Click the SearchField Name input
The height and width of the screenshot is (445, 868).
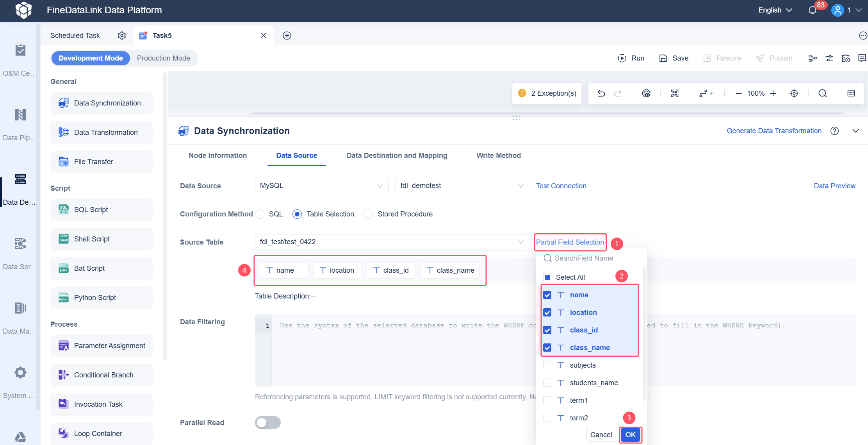point(592,258)
